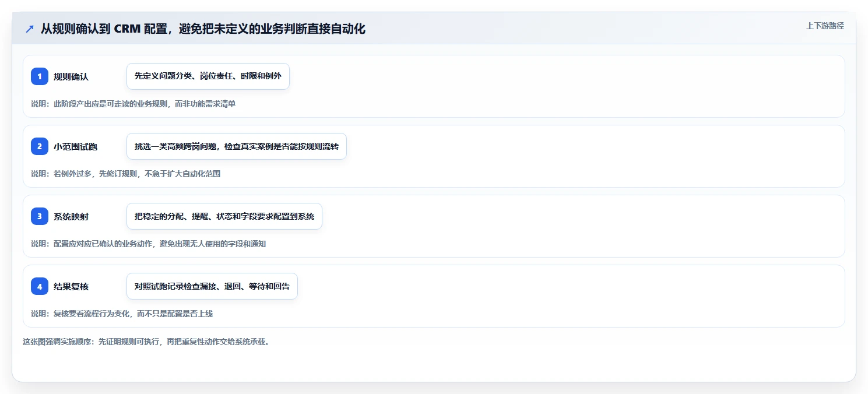Click the footer text 这张图强调实施顺序
This screenshot has height=394, width=868.
[146, 342]
